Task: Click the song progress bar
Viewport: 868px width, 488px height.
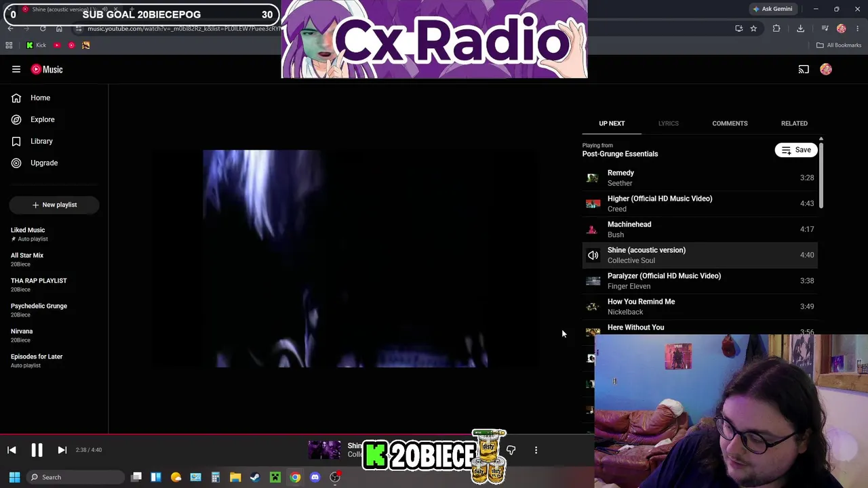Action: tap(297, 434)
